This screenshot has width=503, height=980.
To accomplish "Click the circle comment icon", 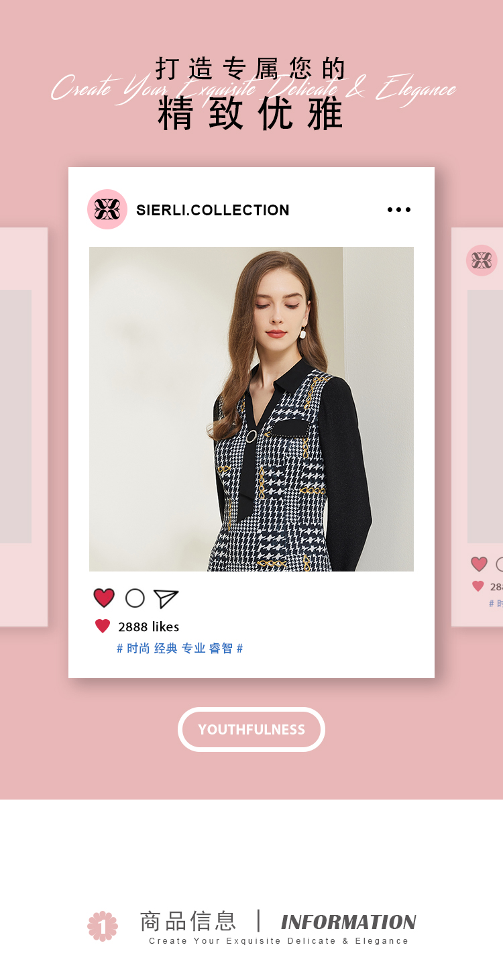I will [x=135, y=598].
